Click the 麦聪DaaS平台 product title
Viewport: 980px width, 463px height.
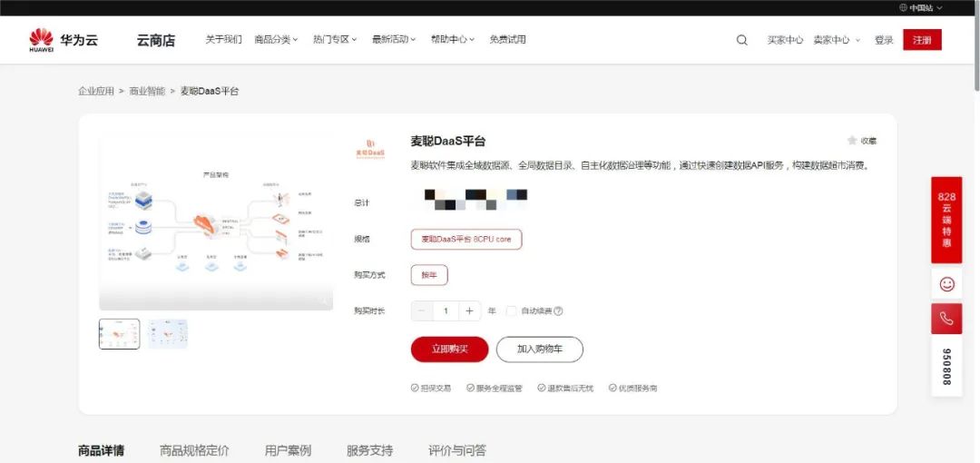click(448, 141)
